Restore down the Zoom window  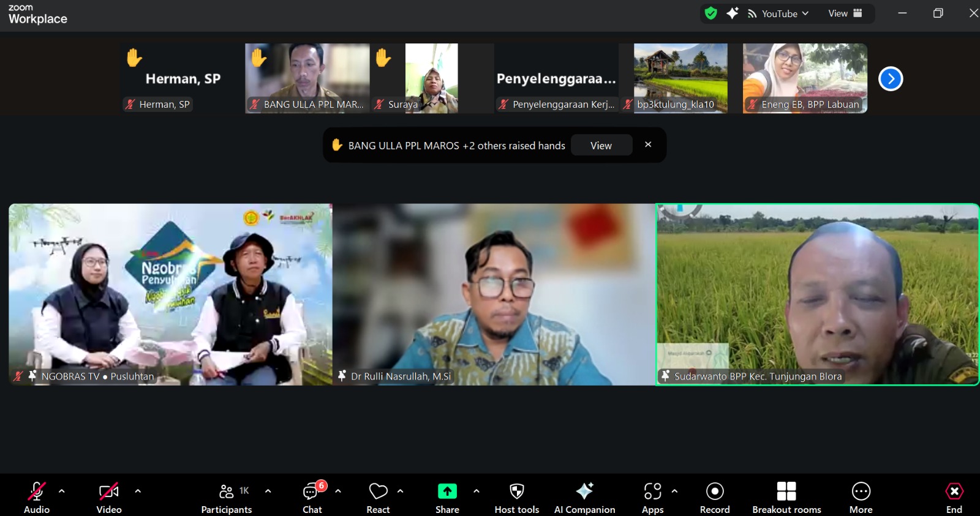pos(938,13)
